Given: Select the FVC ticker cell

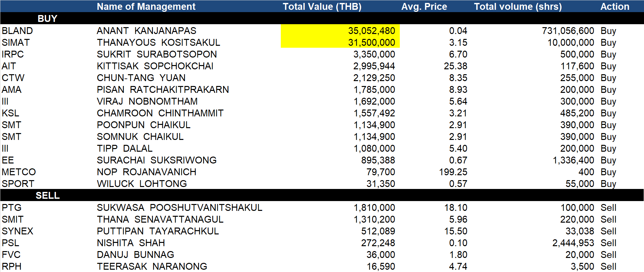Looking at the screenshot, I should (x=11, y=255).
